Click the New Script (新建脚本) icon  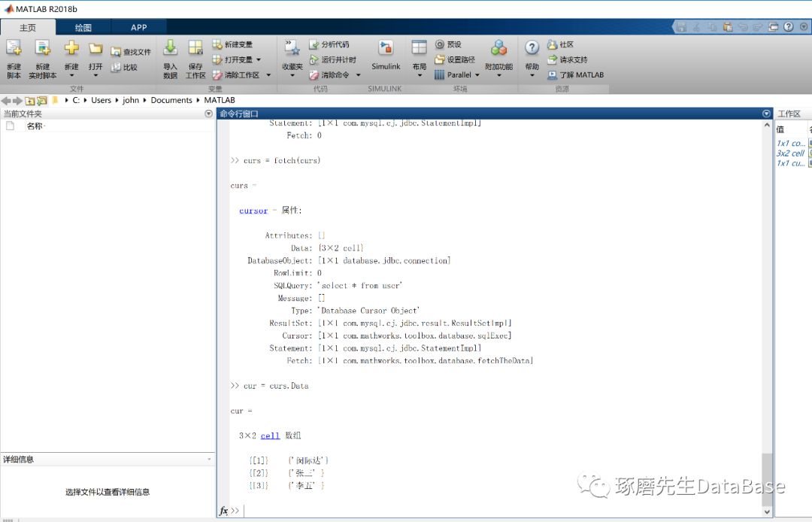pyautogui.click(x=14, y=48)
